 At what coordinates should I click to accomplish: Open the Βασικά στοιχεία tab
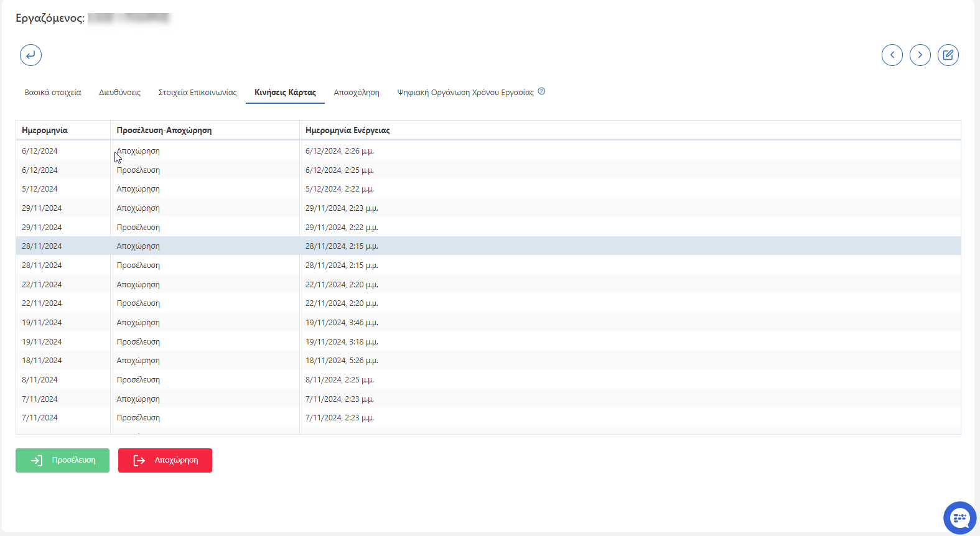(x=53, y=93)
